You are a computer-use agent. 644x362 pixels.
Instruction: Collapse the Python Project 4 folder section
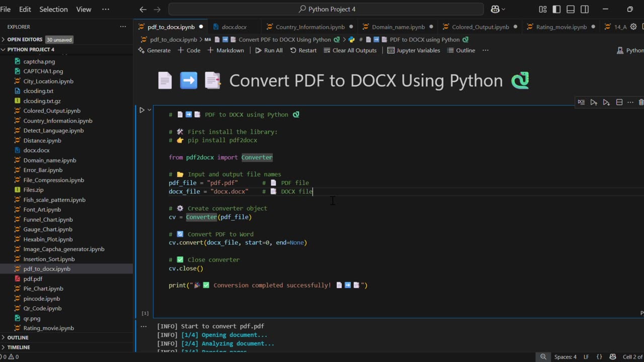click(30, 49)
